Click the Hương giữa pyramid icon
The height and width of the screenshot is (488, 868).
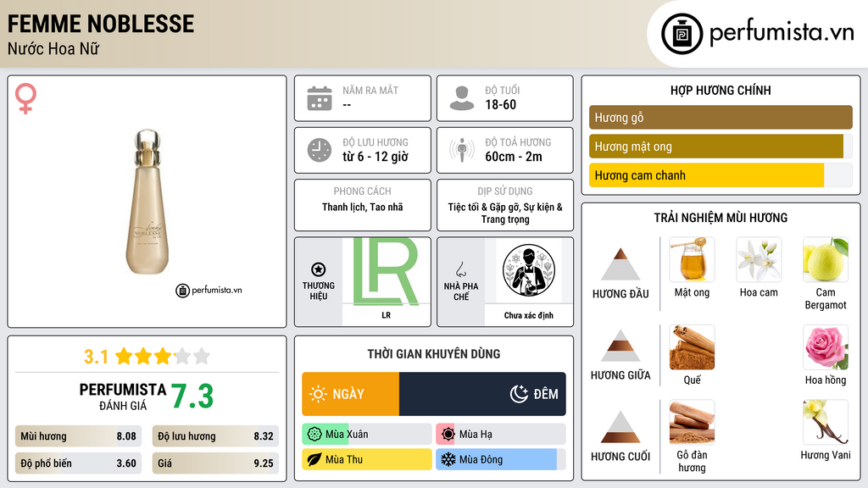(620, 346)
